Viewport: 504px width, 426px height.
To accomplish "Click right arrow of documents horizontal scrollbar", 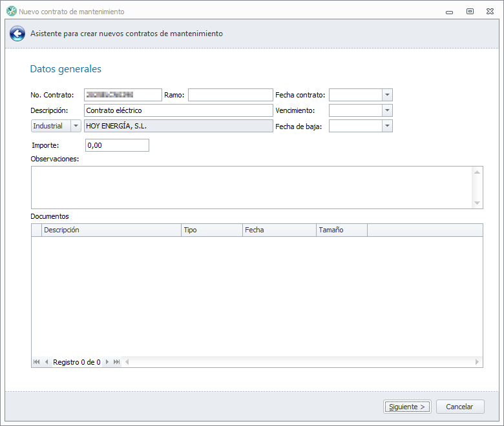I will point(477,362).
